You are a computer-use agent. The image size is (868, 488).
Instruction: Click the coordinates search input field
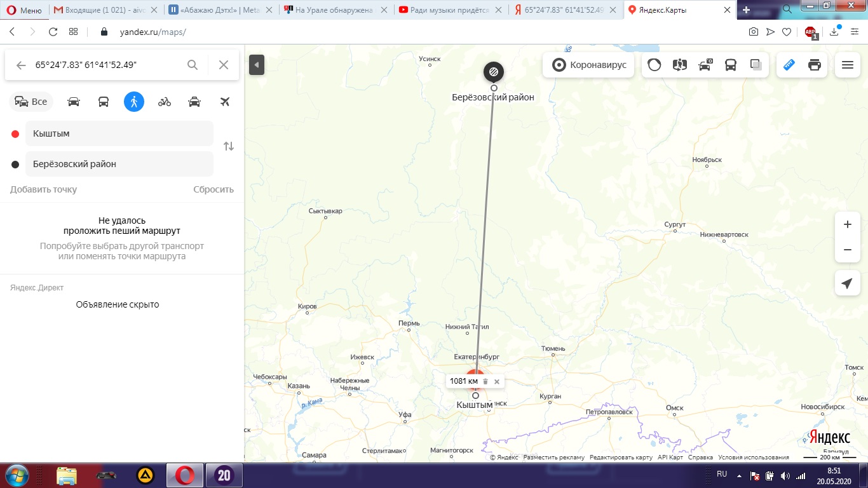(108, 65)
